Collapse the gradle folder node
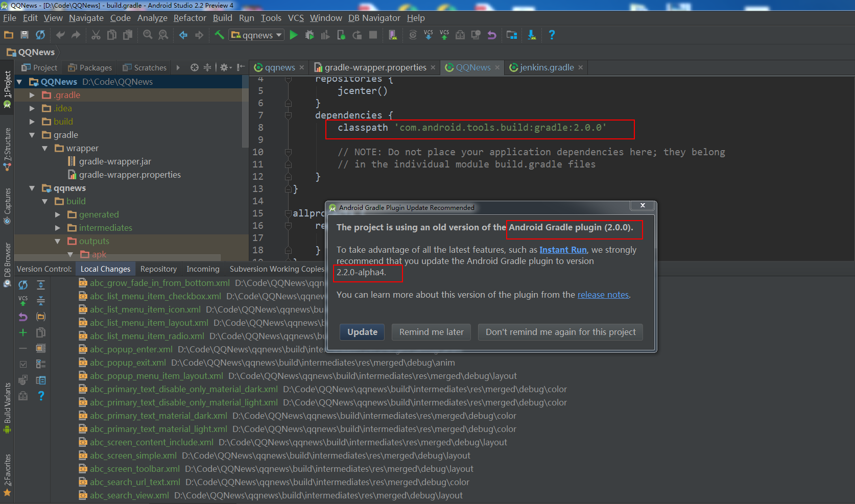The width and height of the screenshot is (855, 504). [x=32, y=135]
